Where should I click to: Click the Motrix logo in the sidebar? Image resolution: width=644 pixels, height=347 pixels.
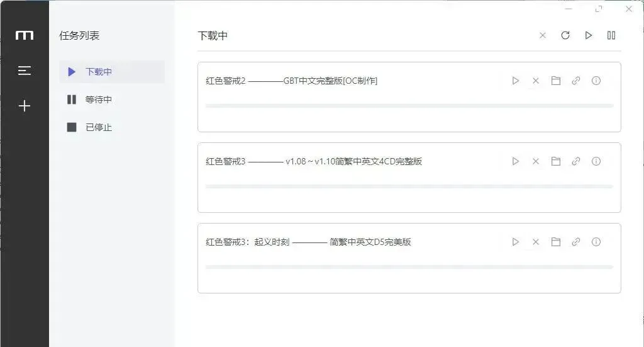[25, 35]
